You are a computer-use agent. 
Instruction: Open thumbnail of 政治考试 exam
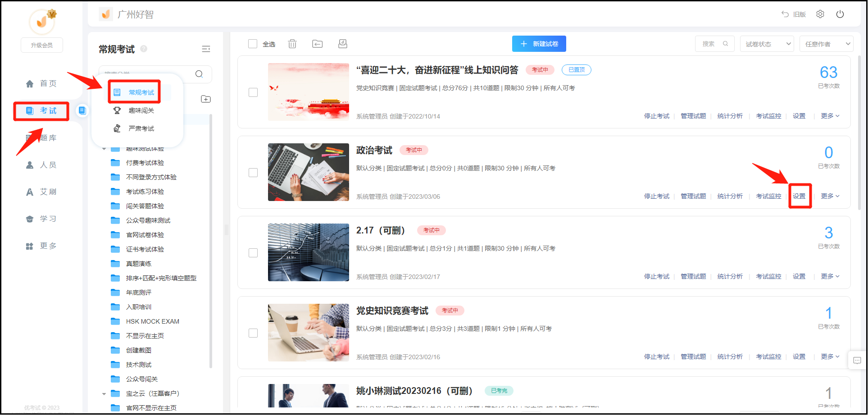coord(309,172)
